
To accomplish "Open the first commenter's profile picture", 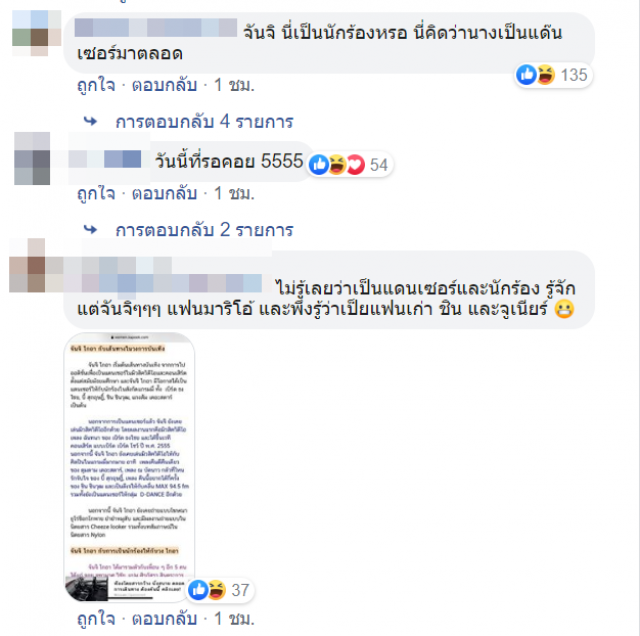I will [x=37, y=33].
